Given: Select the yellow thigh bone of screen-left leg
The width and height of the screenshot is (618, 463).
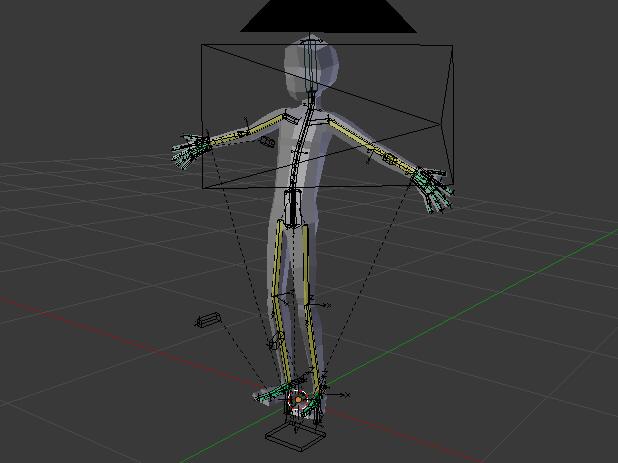Looking at the screenshot, I should tap(277, 260).
